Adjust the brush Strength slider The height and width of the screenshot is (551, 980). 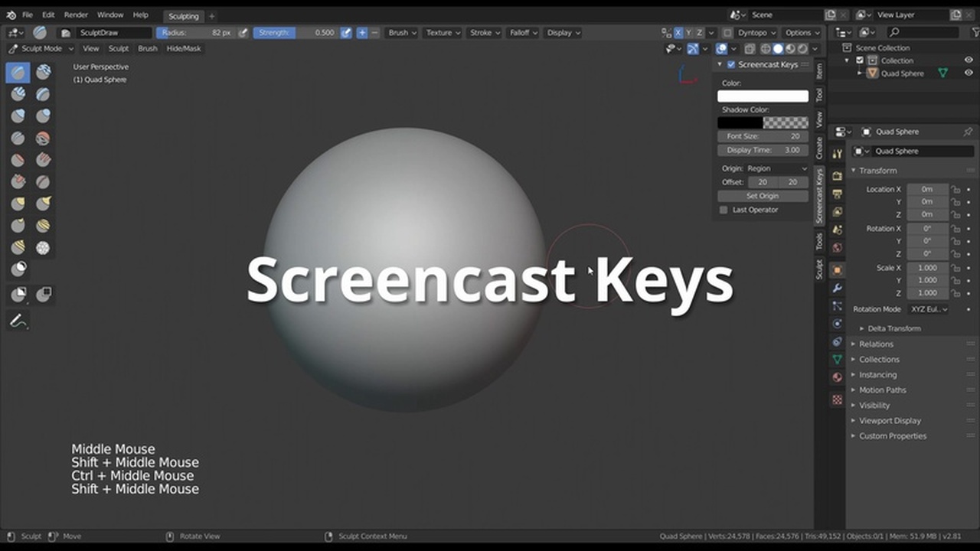295,33
